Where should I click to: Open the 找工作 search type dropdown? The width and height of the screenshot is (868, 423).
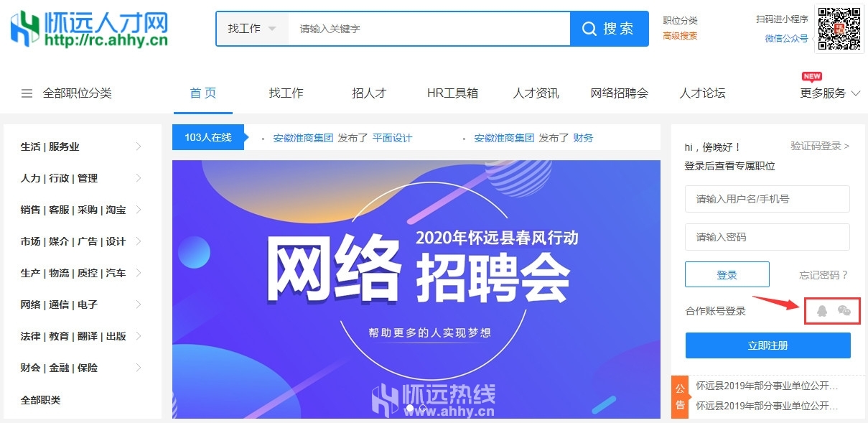pos(252,29)
